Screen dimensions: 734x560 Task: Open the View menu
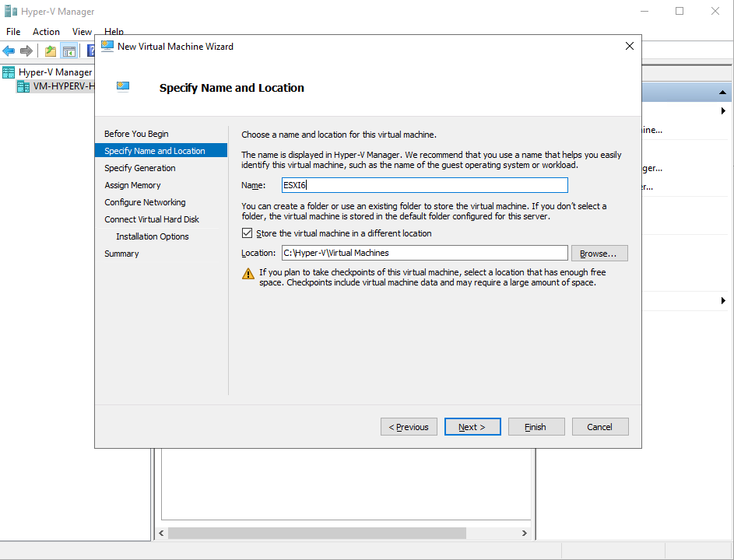[x=82, y=31]
